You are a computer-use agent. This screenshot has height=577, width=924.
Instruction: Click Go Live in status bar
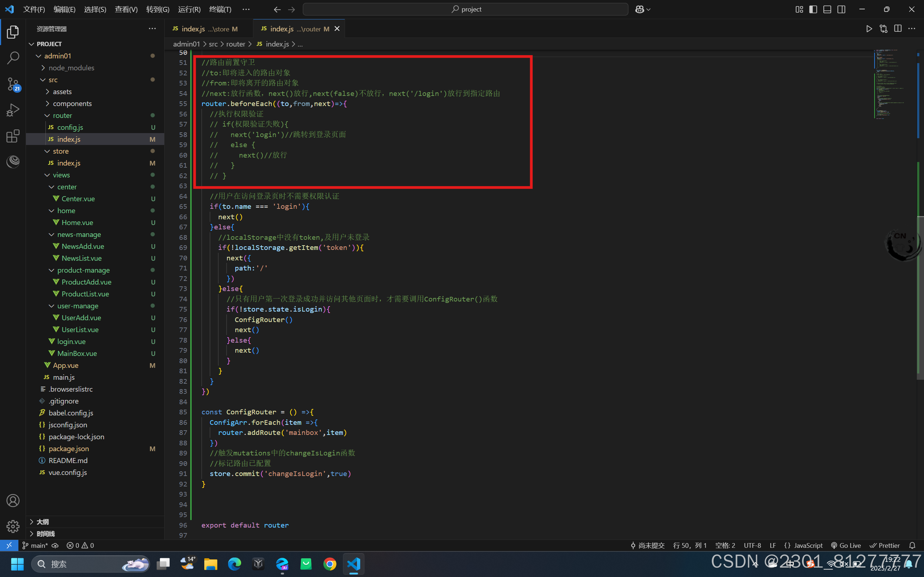click(846, 545)
